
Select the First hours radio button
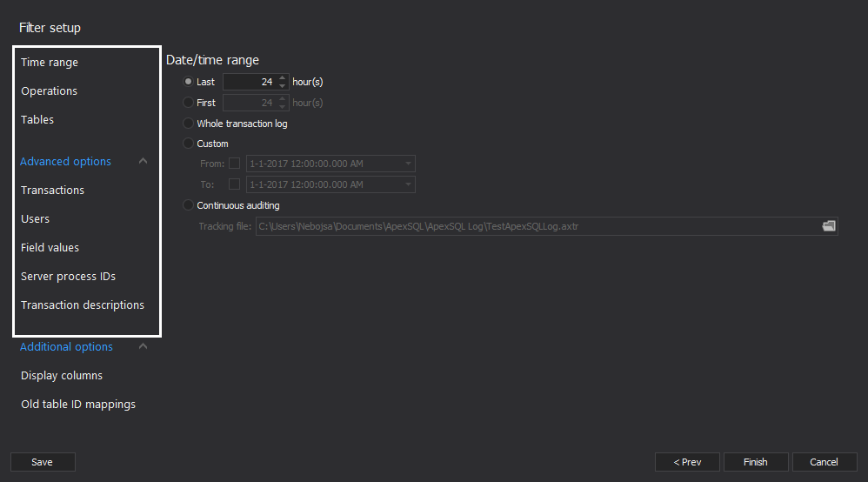(188, 103)
